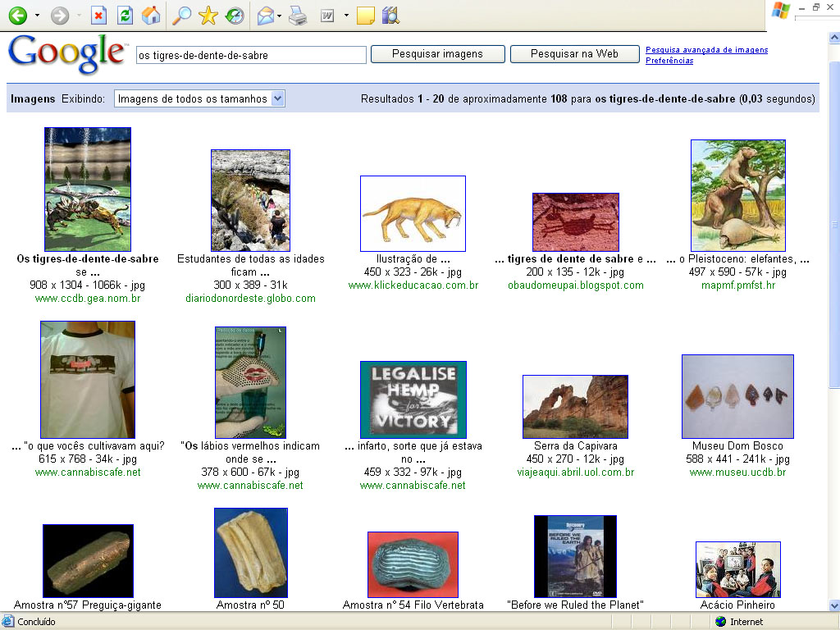This screenshot has width=840, height=630.
Task: Visit the www.museu.ucdb.br link
Action: click(x=737, y=472)
